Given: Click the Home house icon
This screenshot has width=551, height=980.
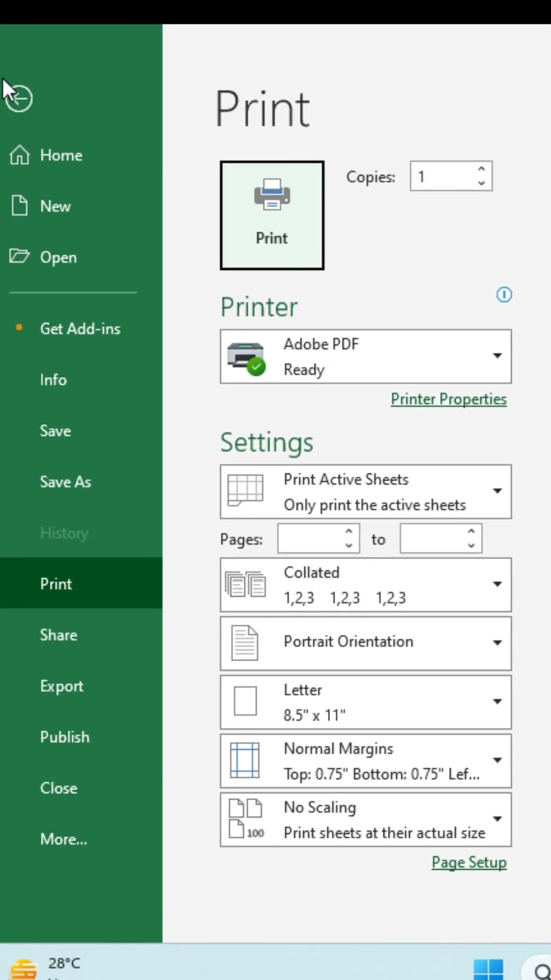Looking at the screenshot, I should click(x=19, y=155).
